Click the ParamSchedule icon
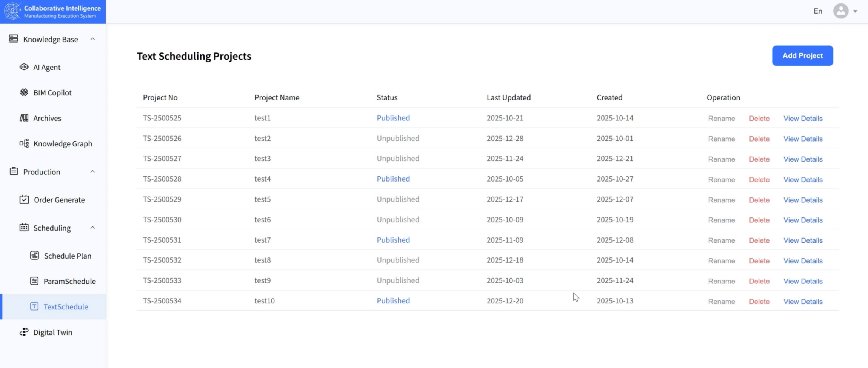The image size is (868, 368). coord(34,281)
